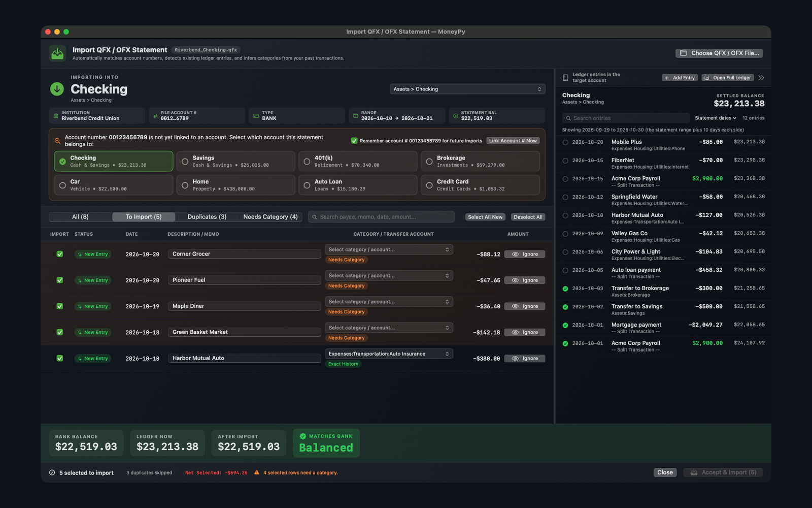Image resolution: width=812 pixels, height=508 pixels.
Task: Switch to All (8) tab
Action: (x=80, y=217)
